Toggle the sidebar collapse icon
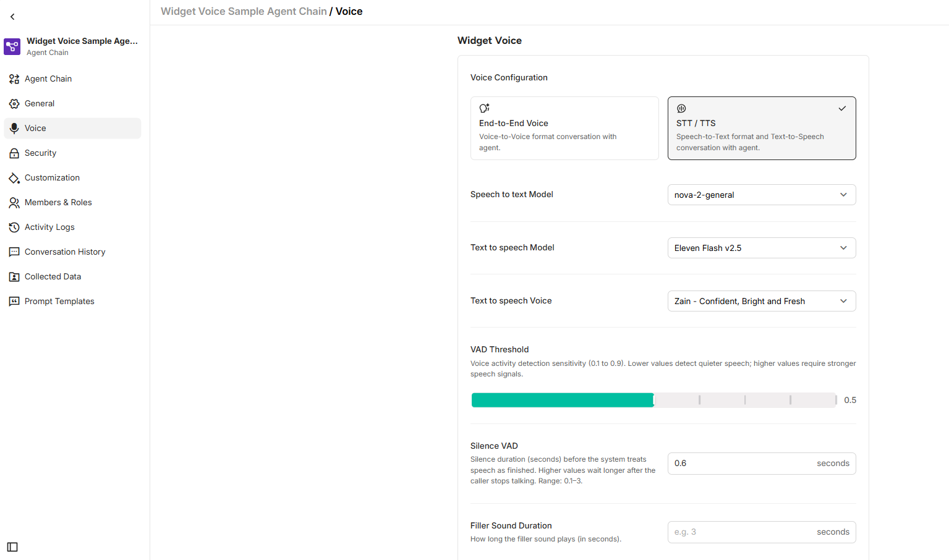Viewport: 949px width, 560px height. click(12, 547)
